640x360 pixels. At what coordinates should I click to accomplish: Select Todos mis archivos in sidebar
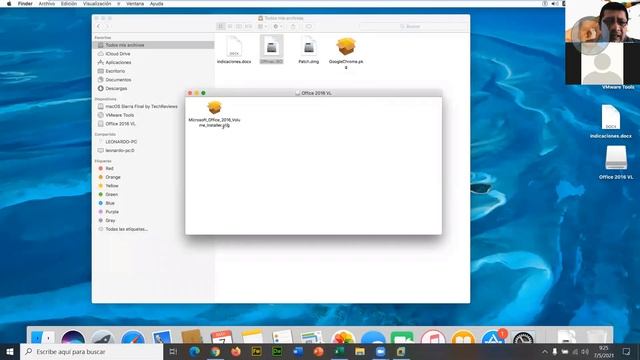coord(153,45)
